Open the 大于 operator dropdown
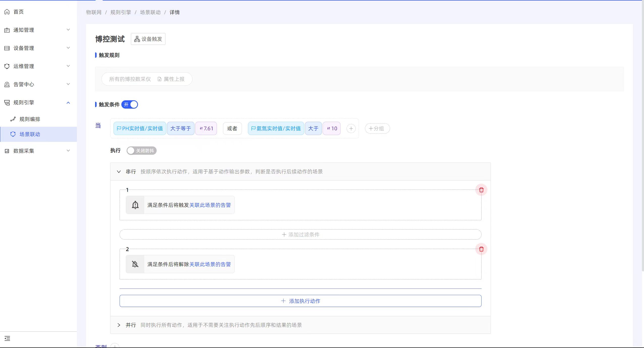This screenshot has height=348, width=644. (313, 129)
